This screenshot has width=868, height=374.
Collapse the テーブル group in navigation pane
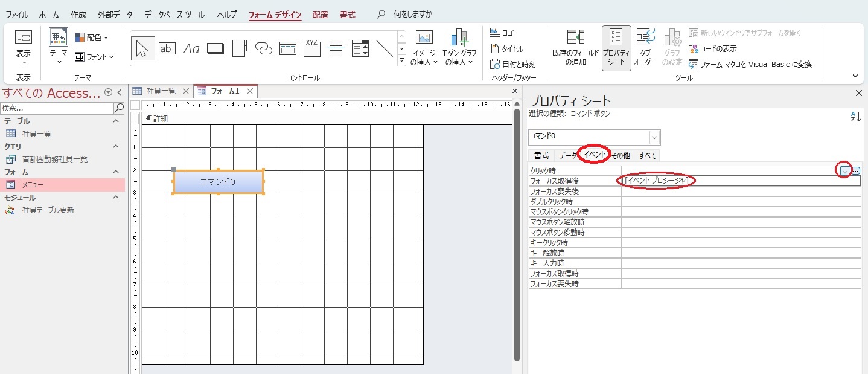click(116, 121)
